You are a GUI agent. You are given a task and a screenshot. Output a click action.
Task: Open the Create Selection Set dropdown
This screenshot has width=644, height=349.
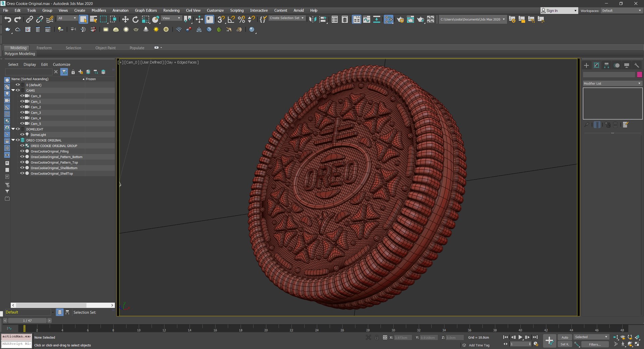(x=287, y=18)
